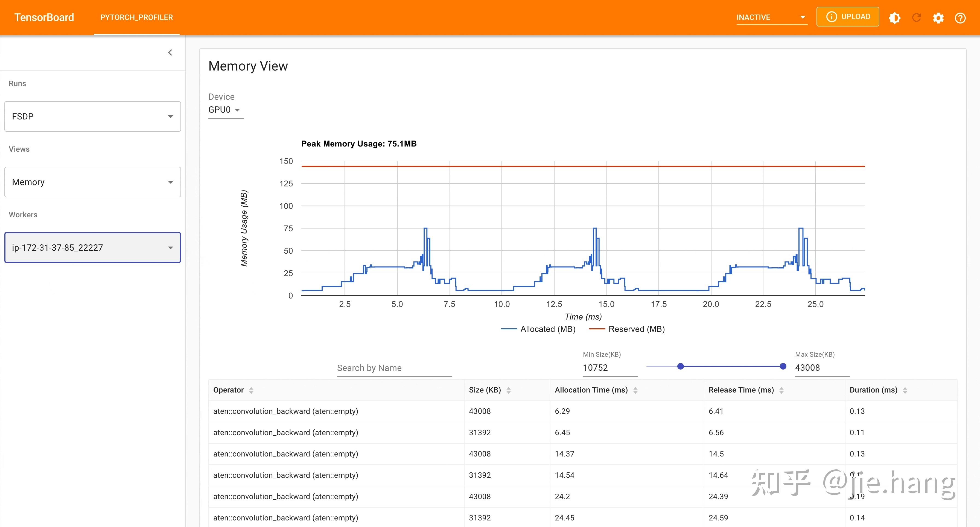Click the max size slider handle
Image resolution: width=980 pixels, height=527 pixels.
(783, 366)
